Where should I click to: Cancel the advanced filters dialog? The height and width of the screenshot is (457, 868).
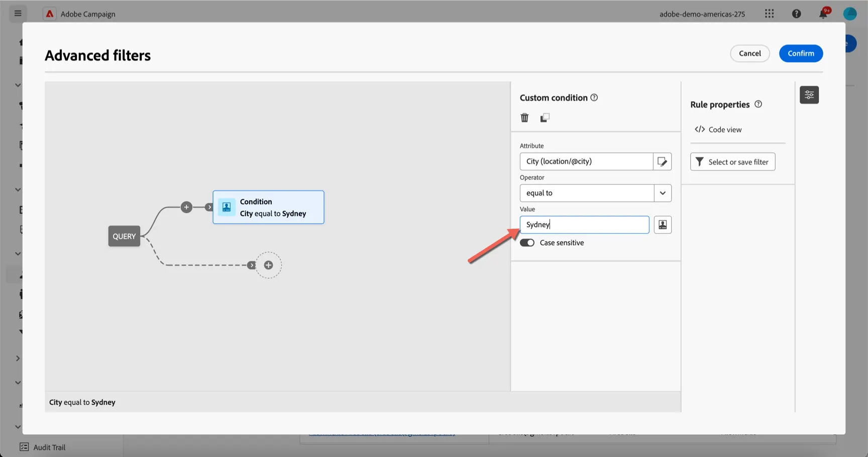pyautogui.click(x=749, y=53)
